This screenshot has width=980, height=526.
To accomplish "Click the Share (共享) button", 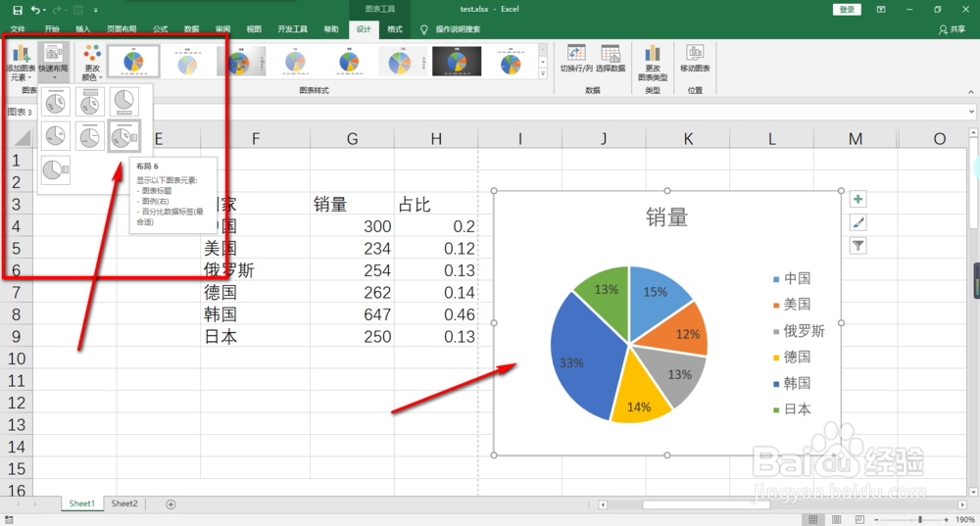I will (952, 29).
